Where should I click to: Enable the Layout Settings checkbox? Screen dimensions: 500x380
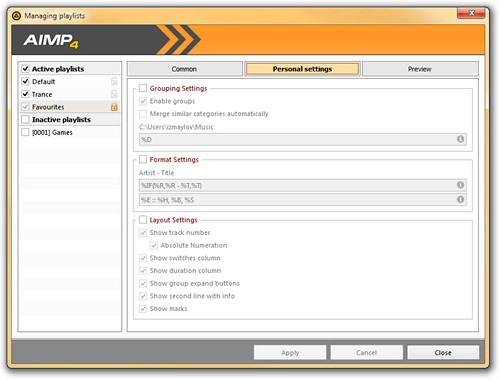tap(143, 220)
